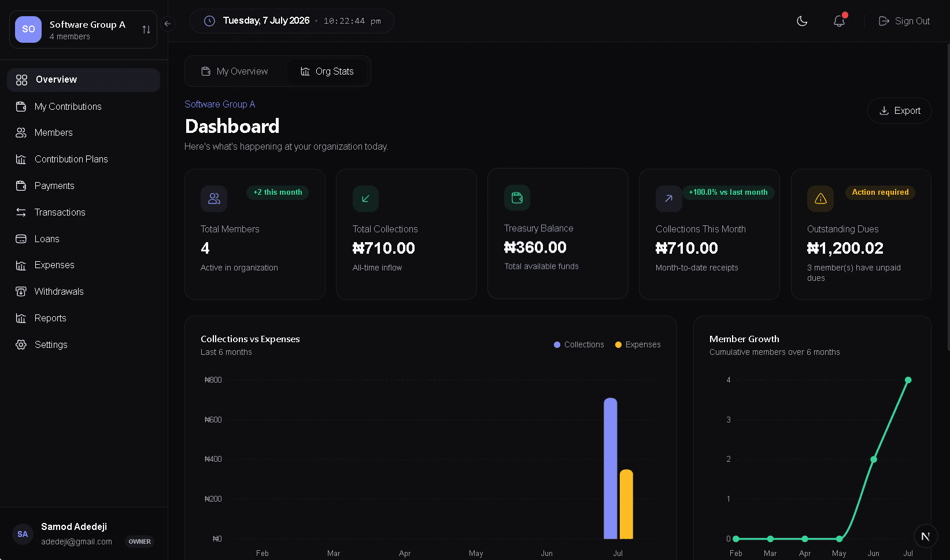Click the July Collections purple bar

pos(611,469)
